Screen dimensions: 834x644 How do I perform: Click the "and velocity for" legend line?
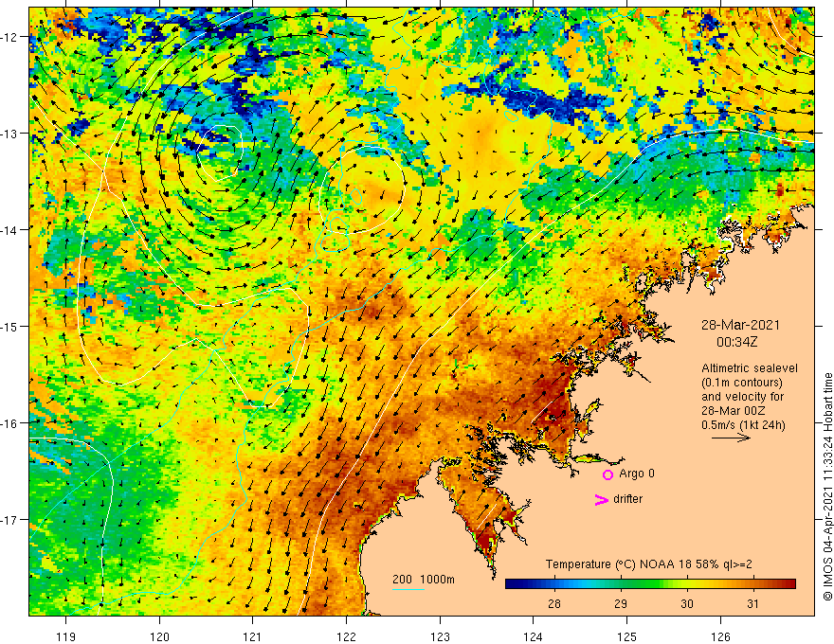[x=742, y=397]
